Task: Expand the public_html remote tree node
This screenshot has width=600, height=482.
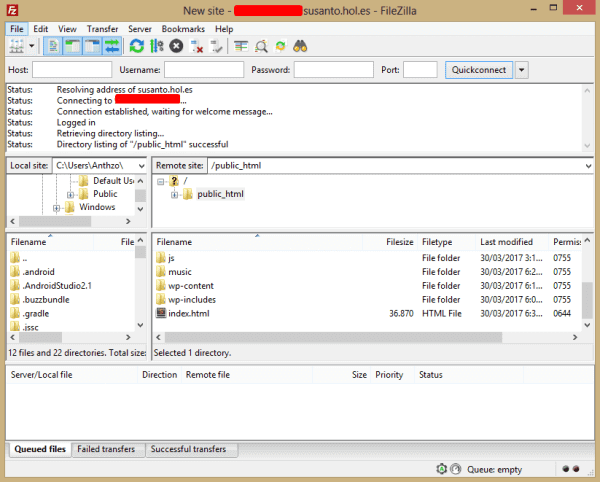Action: coord(174,195)
